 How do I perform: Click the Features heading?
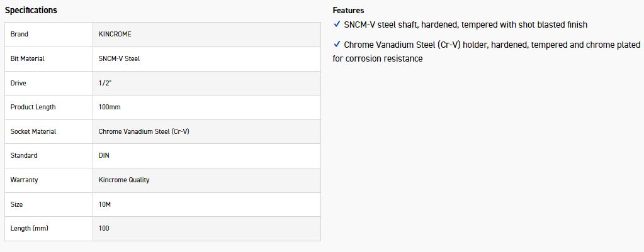point(348,10)
